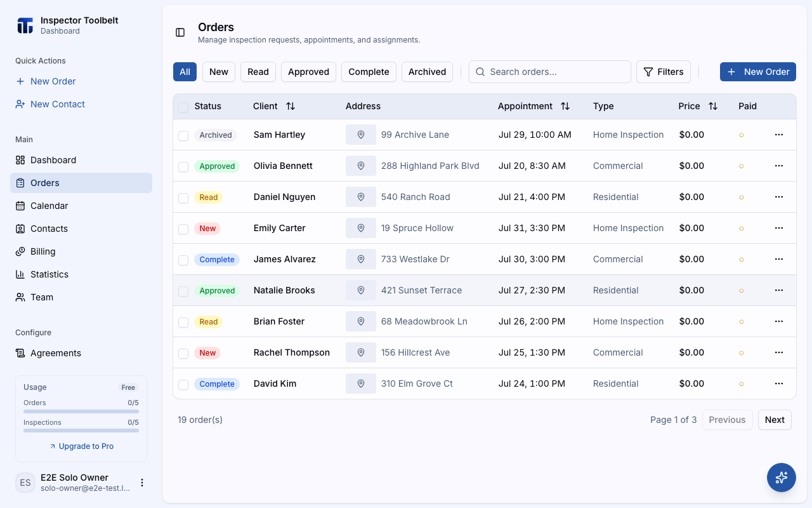
Task: Click map pin icon for 421 Sunset Terrace
Action: (x=361, y=290)
